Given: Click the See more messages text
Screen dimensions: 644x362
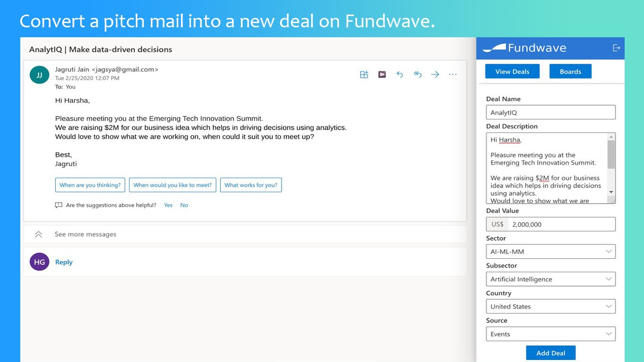Looking at the screenshot, I should coord(85,234).
